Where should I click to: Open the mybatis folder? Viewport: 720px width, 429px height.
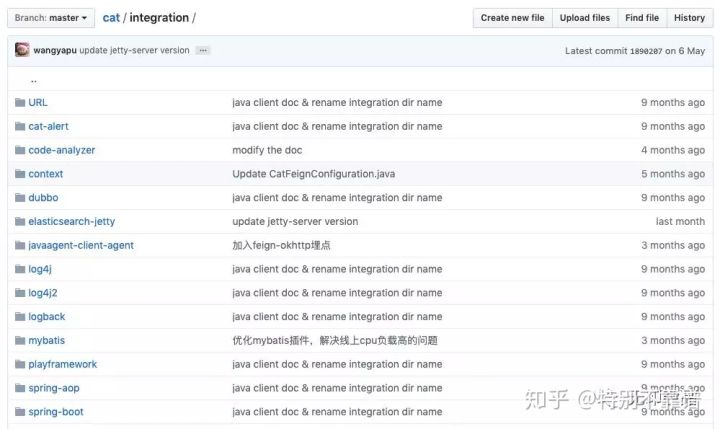pos(46,340)
